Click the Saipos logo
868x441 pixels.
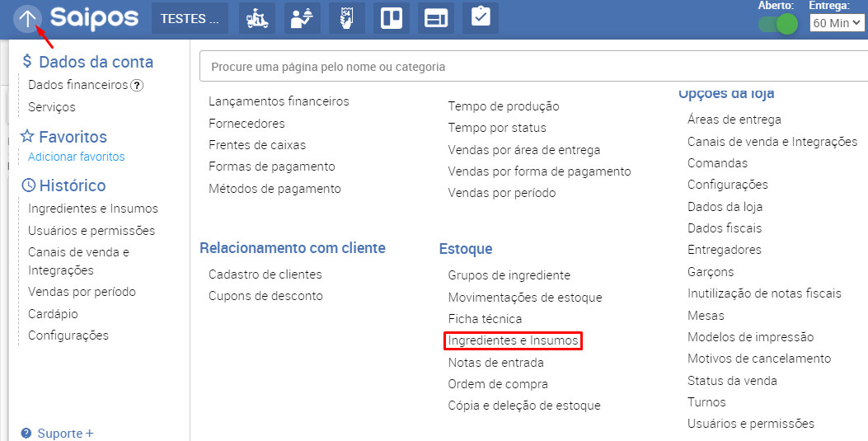(x=94, y=18)
